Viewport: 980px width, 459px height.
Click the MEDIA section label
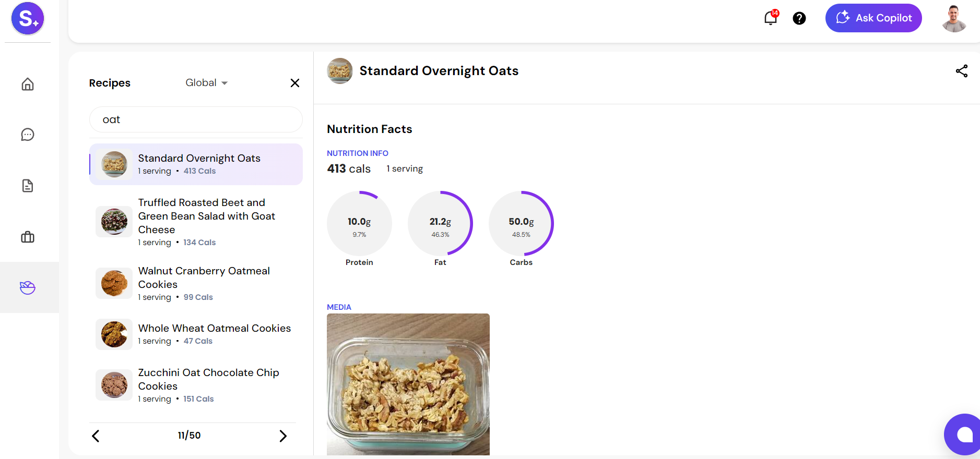(x=339, y=307)
